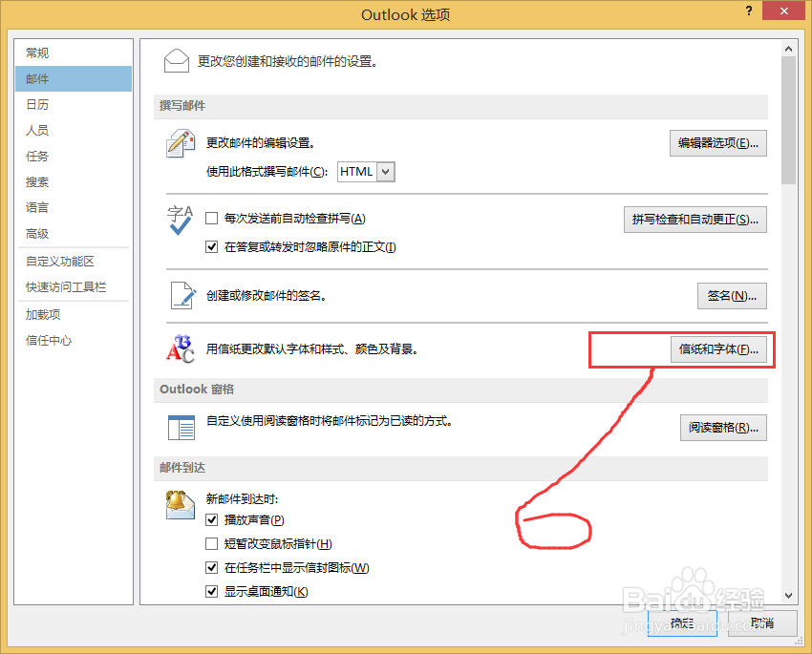Click the 签名 button
This screenshot has height=654, width=812.
coord(732,295)
